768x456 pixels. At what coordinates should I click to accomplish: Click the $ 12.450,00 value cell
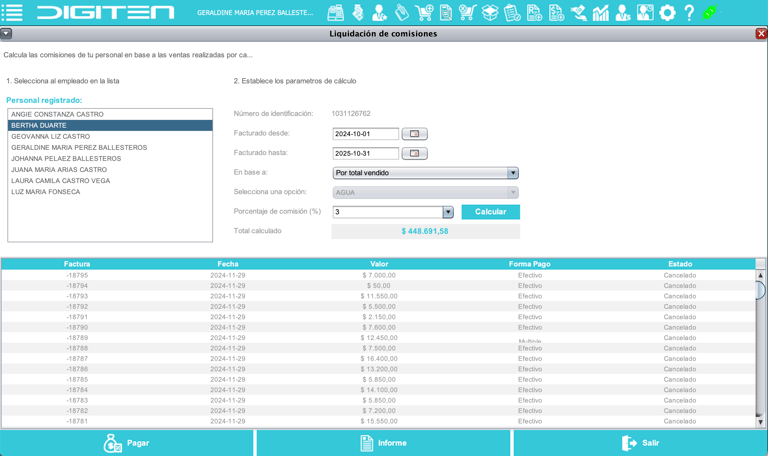[x=379, y=338]
